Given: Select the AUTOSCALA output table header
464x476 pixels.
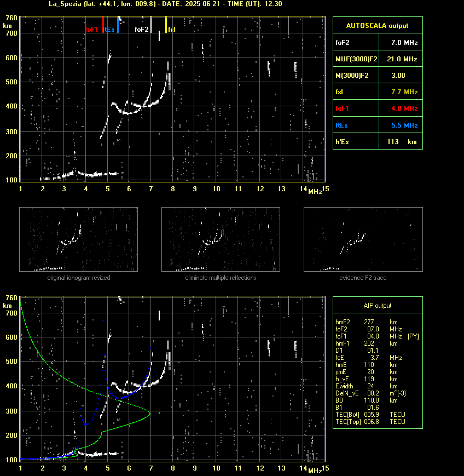Looking at the screenshot, I should (378, 25).
